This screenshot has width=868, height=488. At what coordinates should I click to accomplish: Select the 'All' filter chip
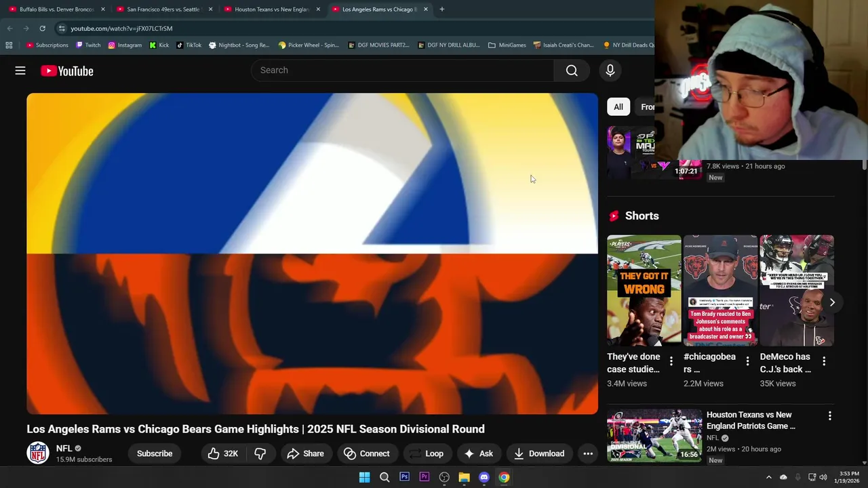618,107
